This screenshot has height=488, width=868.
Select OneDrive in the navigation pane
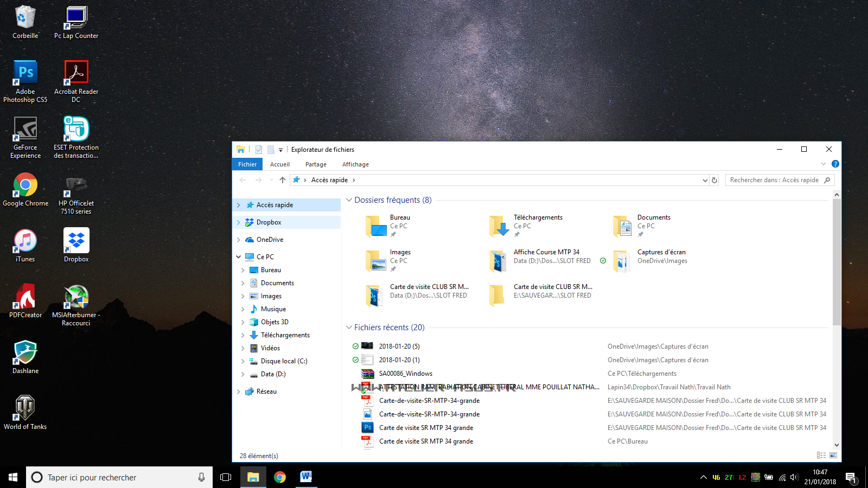pyautogui.click(x=270, y=240)
